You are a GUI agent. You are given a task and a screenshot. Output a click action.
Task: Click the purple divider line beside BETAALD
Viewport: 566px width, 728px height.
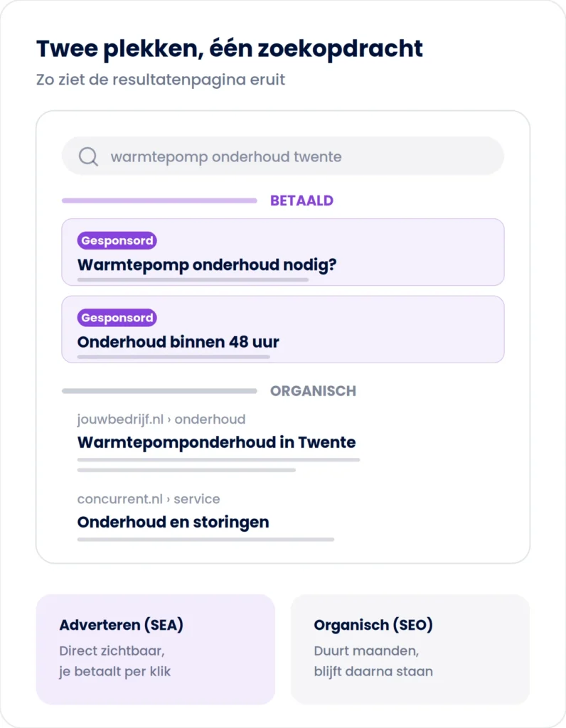[159, 200]
